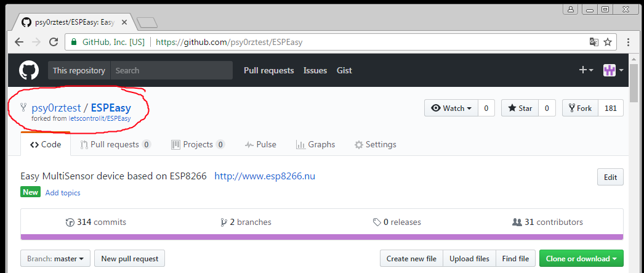
Task: Open the letscontrolit/ESPEasy upstream link
Action: (x=100, y=119)
